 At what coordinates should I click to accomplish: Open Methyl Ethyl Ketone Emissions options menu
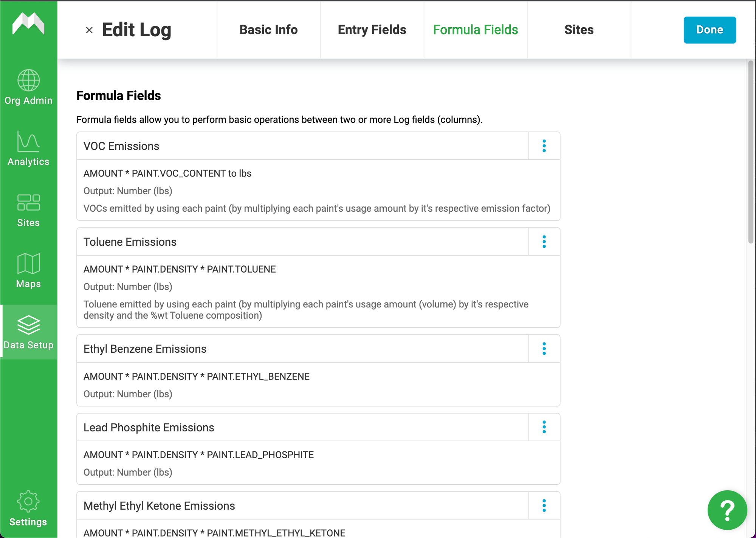click(x=544, y=505)
